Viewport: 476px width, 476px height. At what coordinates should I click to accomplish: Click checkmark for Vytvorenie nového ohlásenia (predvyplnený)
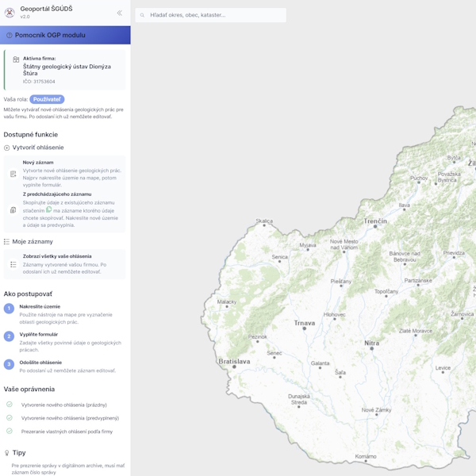coord(10,418)
